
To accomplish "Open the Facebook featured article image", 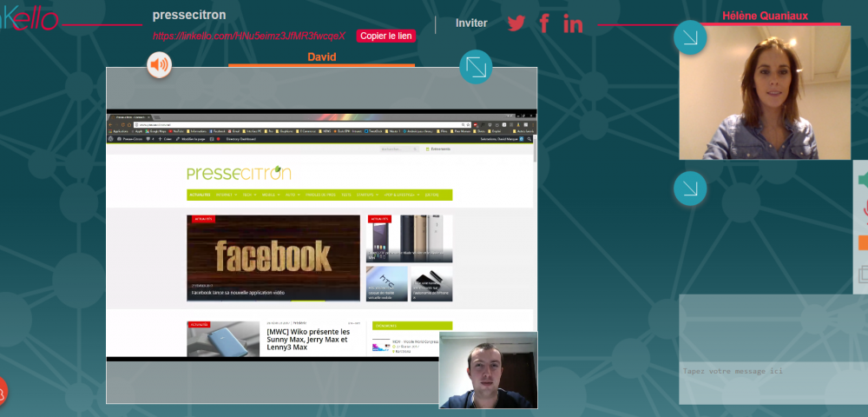I will [x=273, y=258].
